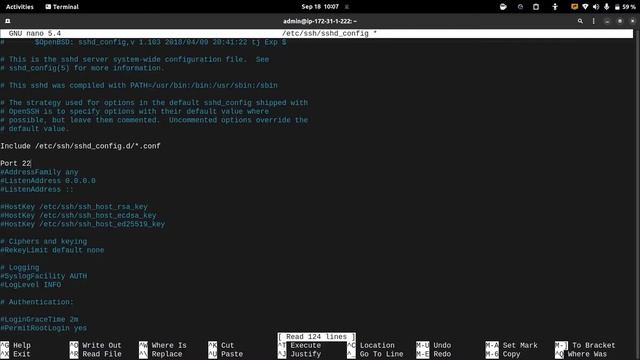Click the ^W Where Is shortcut
Screen dimensions: 640x360
[162, 345]
